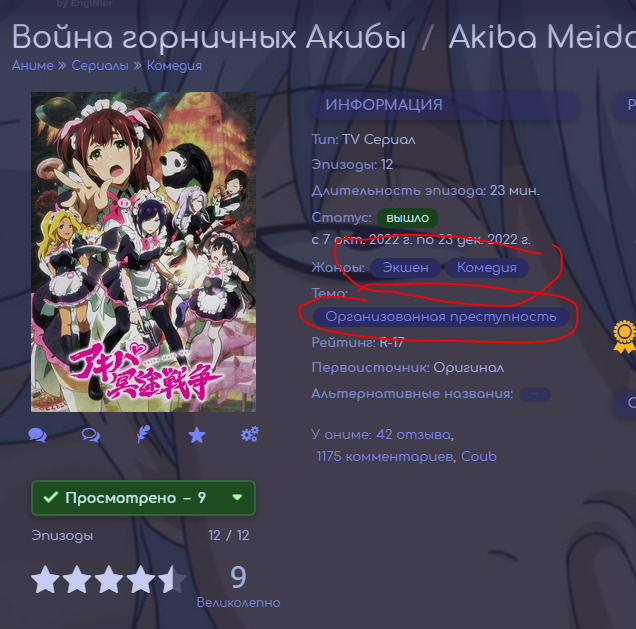Viewport: 636px width, 629px height.
Task: Click the green checkmark on Просмотрено
Action: (x=51, y=497)
